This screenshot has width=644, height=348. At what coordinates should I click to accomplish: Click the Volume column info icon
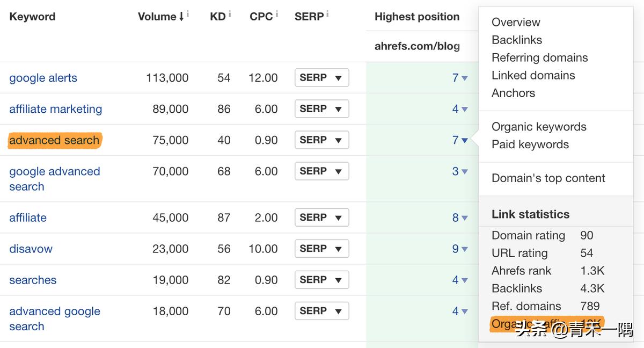coord(188,14)
